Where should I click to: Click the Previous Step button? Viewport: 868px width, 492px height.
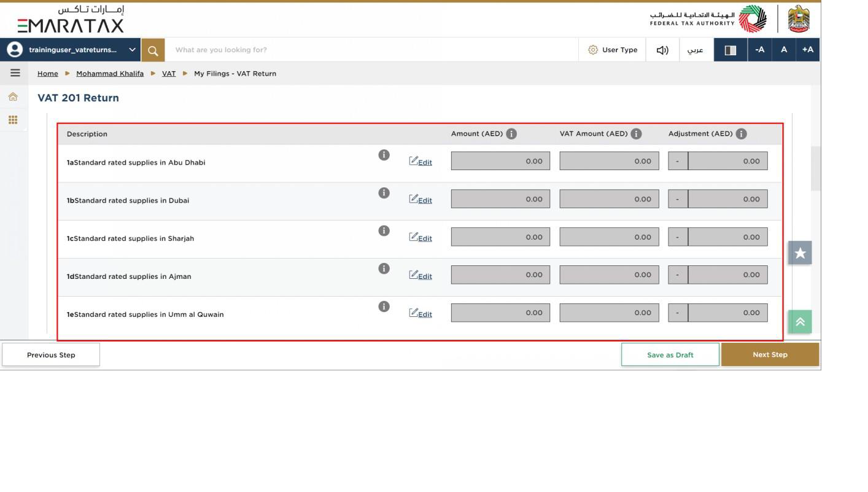pos(51,354)
